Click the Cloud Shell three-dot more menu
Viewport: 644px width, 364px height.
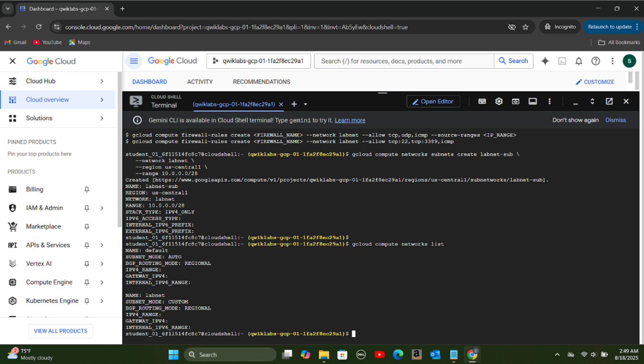click(x=550, y=101)
